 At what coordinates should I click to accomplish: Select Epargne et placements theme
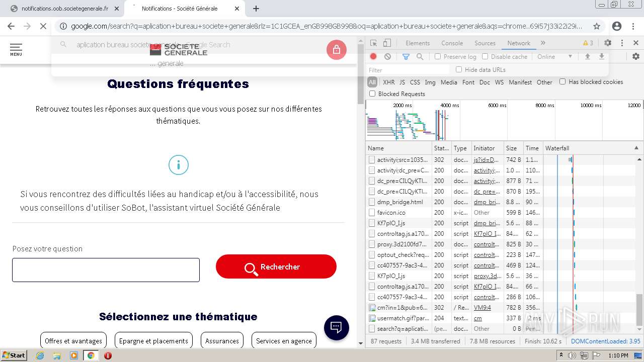coord(153,340)
